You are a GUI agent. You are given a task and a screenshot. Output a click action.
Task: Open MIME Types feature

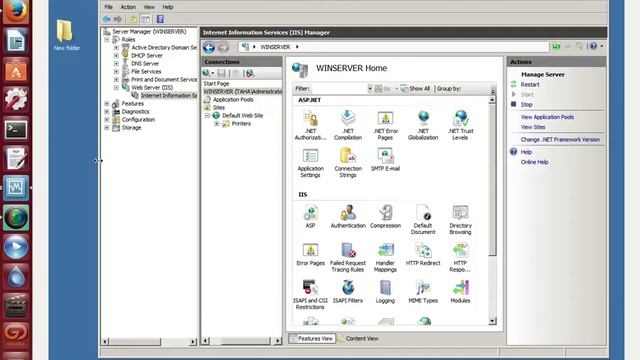point(423,291)
